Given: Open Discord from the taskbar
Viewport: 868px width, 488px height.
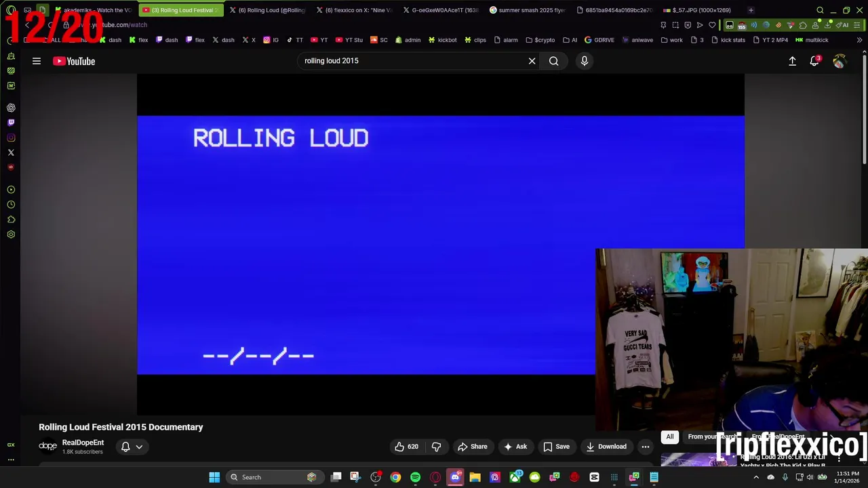Looking at the screenshot, I should pos(455,477).
